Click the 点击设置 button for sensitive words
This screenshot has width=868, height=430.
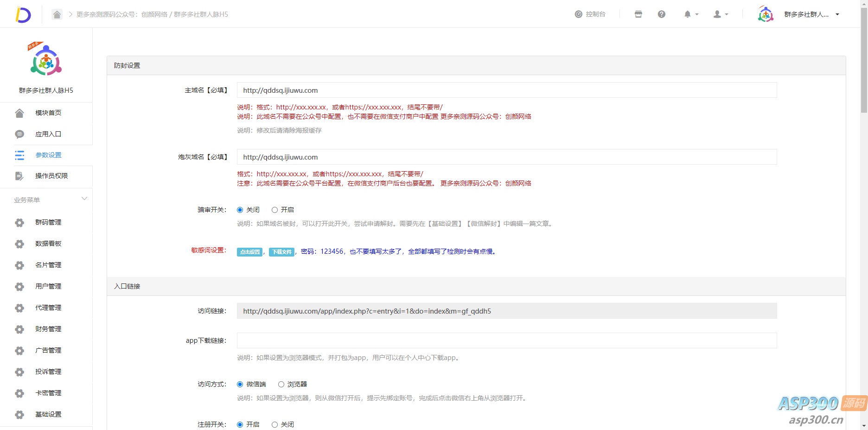tap(250, 252)
